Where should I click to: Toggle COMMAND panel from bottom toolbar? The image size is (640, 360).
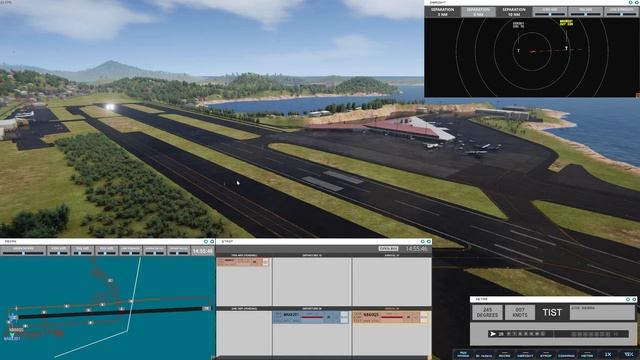[x=566, y=355]
